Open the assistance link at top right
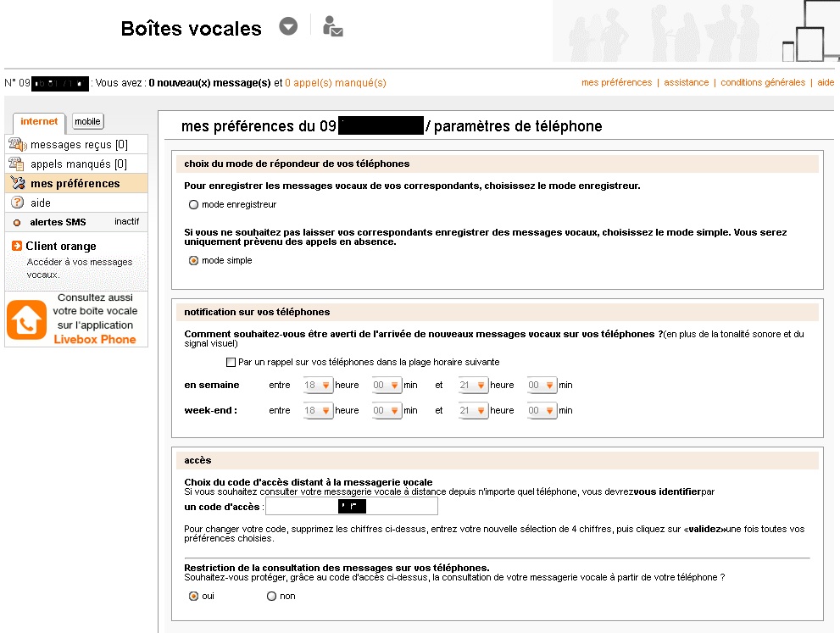The height and width of the screenshot is (633, 840). (x=687, y=82)
